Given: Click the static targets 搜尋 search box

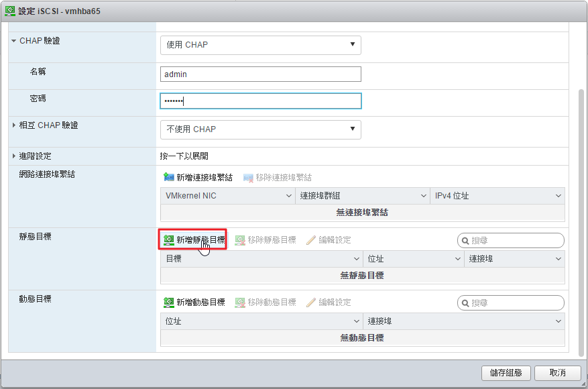Looking at the screenshot, I should point(511,241).
